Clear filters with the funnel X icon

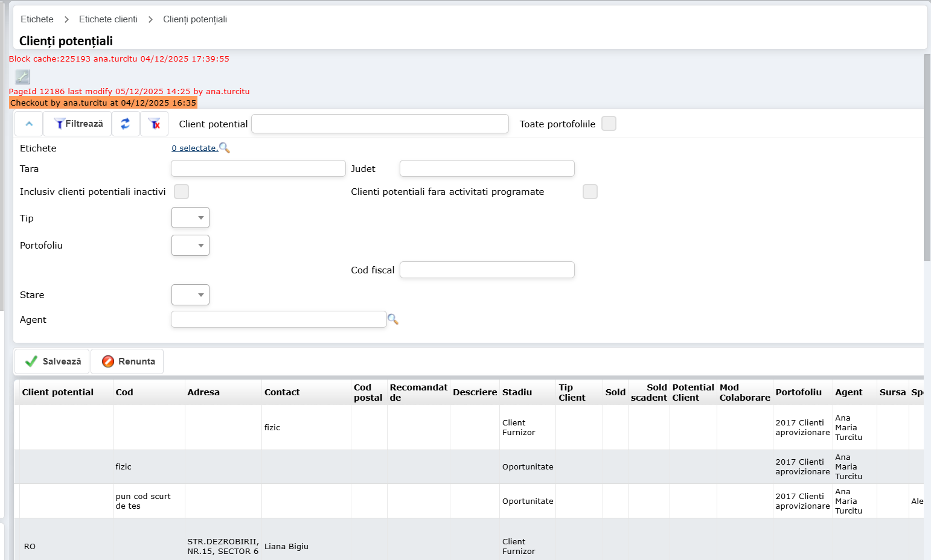click(155, 124)
